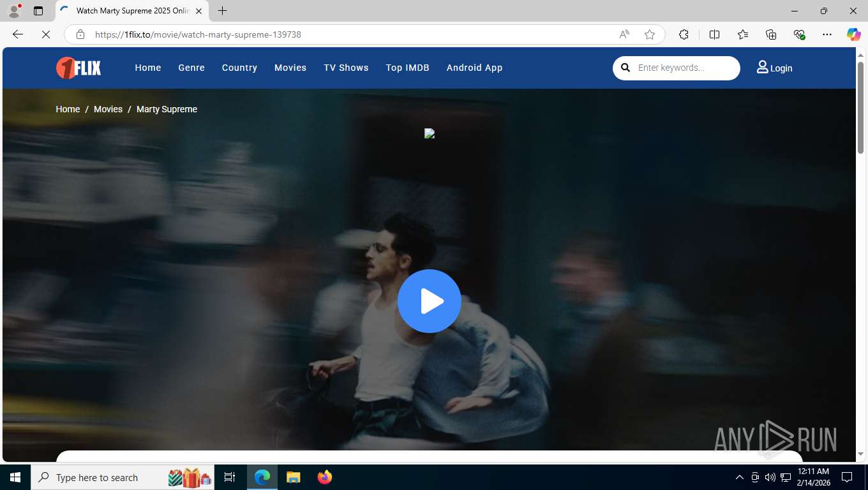Open Browser essentials

(x=799, y=34)
